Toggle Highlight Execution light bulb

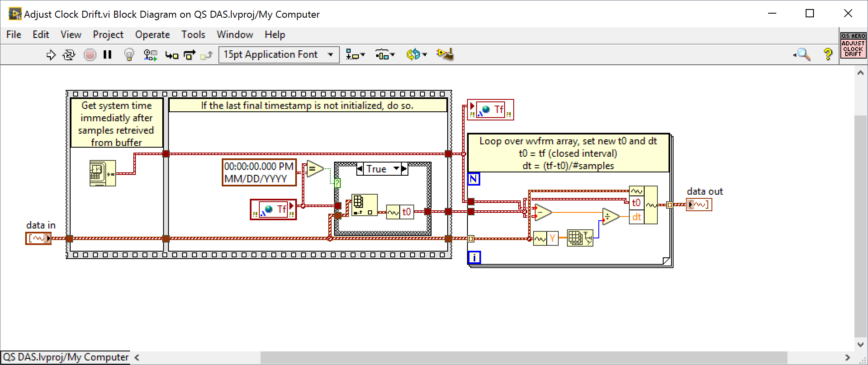click(129, 55)
